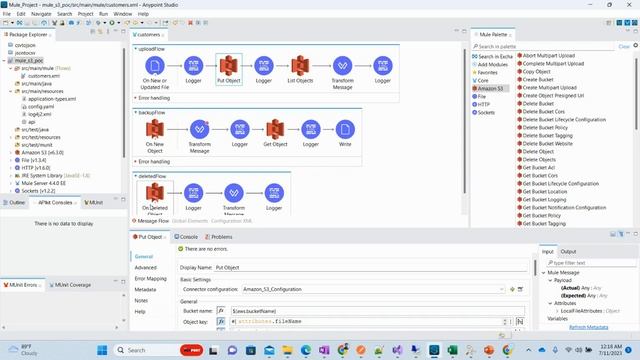
Task: Collapse Mule Message metadata tree
Action: click(544, 273)
